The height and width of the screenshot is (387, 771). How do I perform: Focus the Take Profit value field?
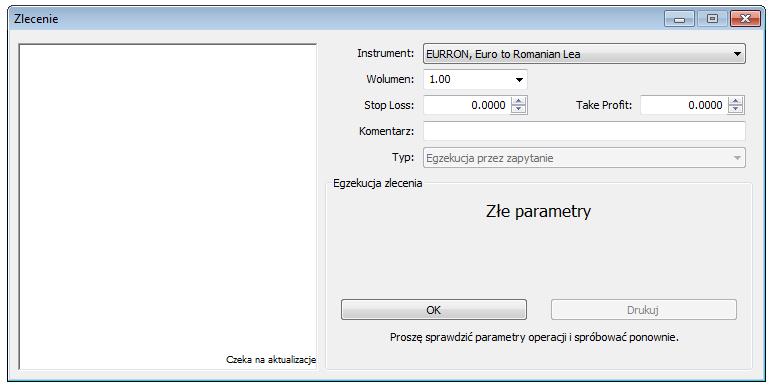[684, 105]
